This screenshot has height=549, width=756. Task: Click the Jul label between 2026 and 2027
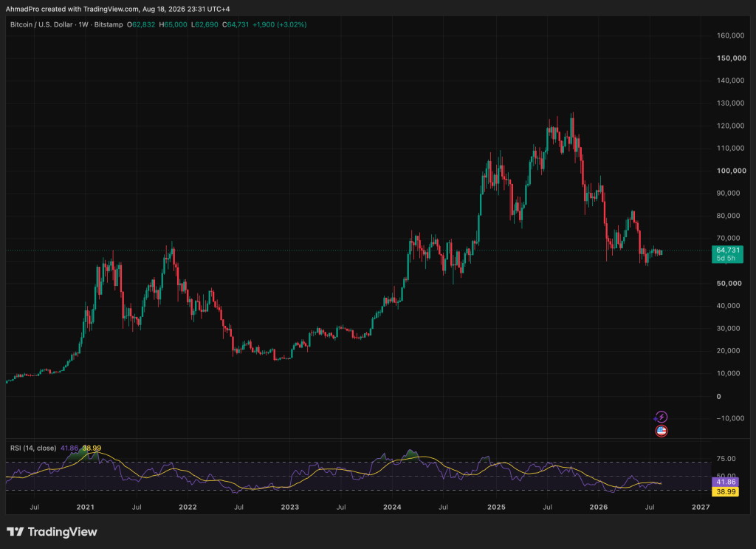(x=650, y=507)
